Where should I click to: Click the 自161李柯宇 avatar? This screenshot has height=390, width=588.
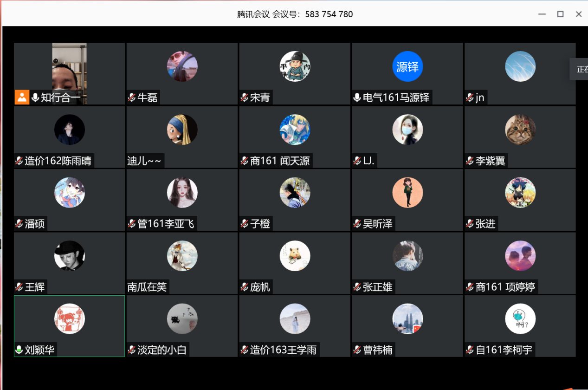520,319
